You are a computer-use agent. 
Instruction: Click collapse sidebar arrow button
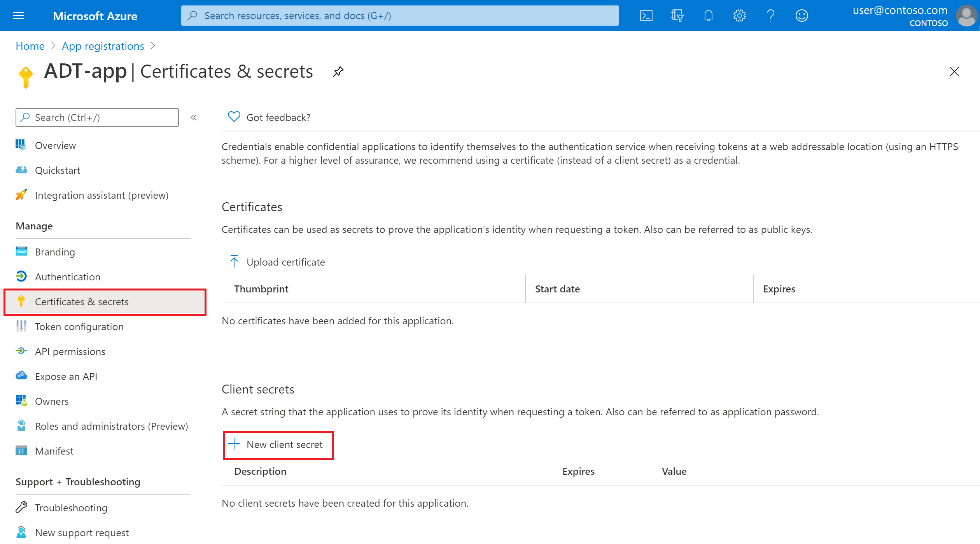tap(194, 117)
